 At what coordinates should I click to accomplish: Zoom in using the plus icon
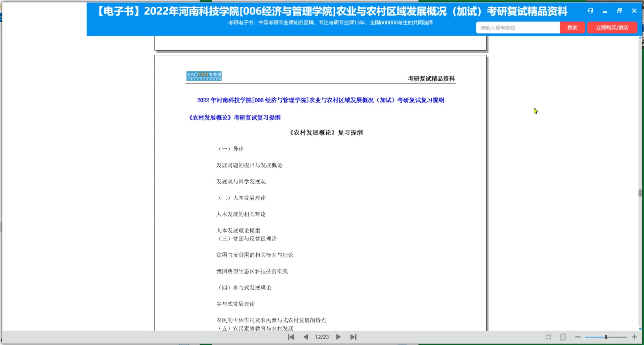635,337
